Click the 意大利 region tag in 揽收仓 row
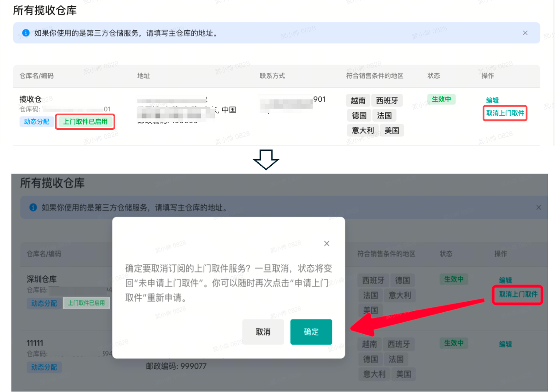The height and width of the screenshot is (392, 555). click(x=362, y=130)
